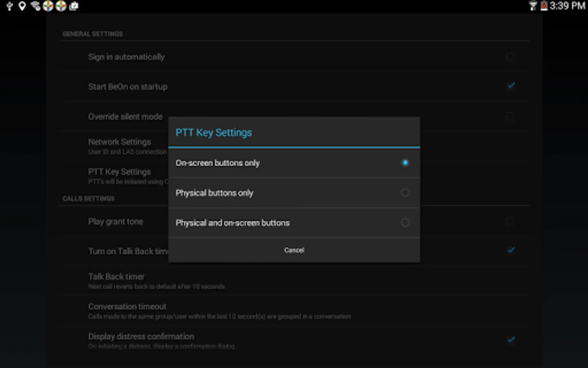
Task: Tap the USB connection status icon
Action: click(9, 6)
